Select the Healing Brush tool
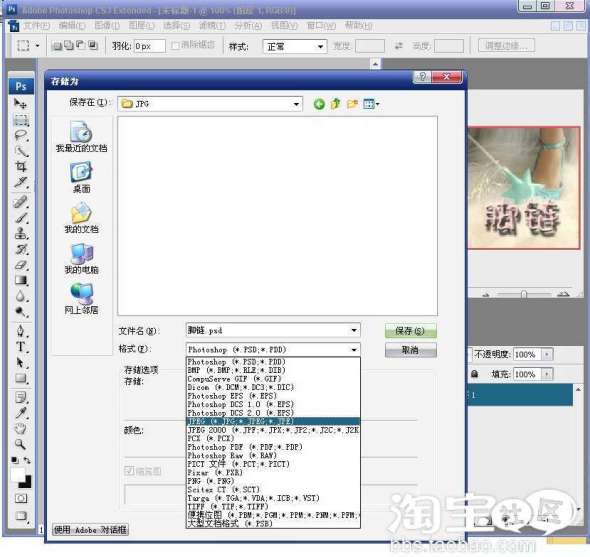Image resolution: width=590 pixels, height=557 pixels. click(x=21, y=202)
